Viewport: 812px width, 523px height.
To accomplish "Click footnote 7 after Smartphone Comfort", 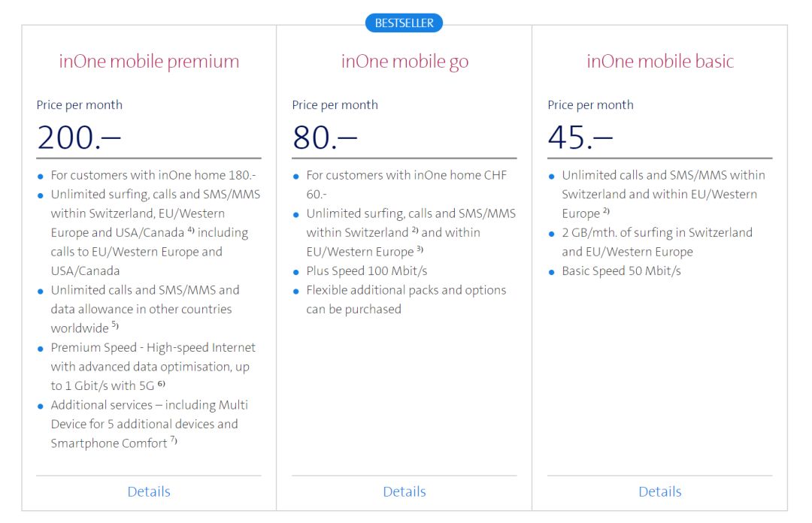I will [x=174, y=441].
